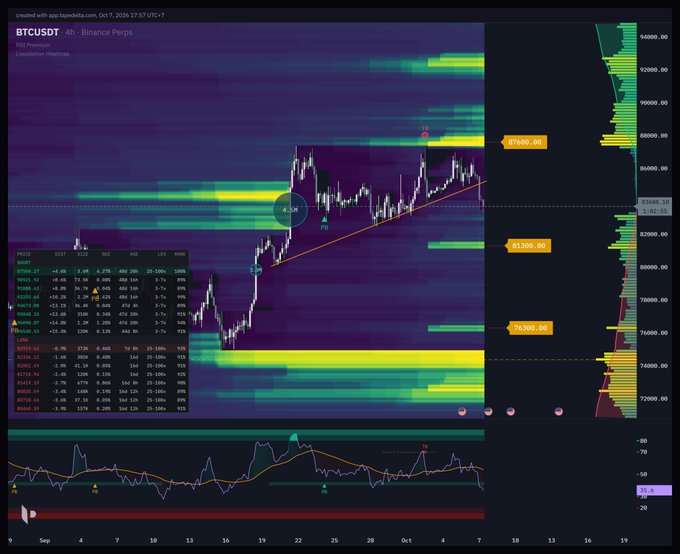The height and width of the screenshot is (554, 680).
Task: Click the LEV column header
Action: pos(161,254)
